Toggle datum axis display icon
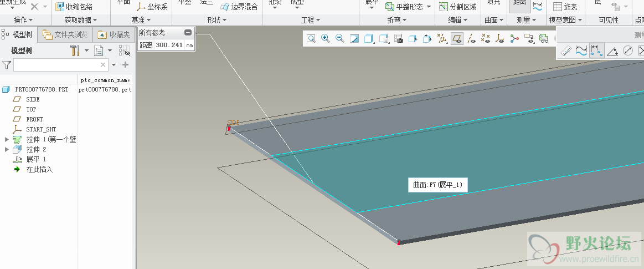This screenshot has width=644, height=269. (471, 38)
